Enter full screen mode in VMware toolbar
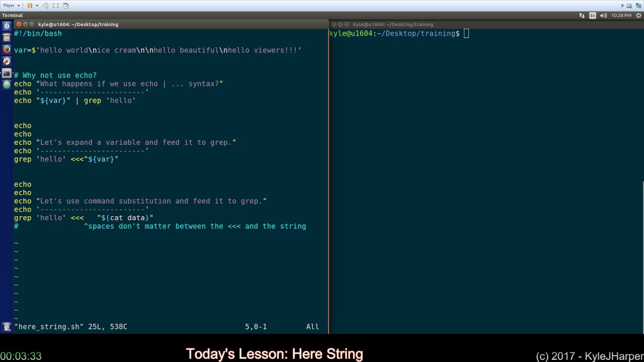644x362 pixels. 55,6
